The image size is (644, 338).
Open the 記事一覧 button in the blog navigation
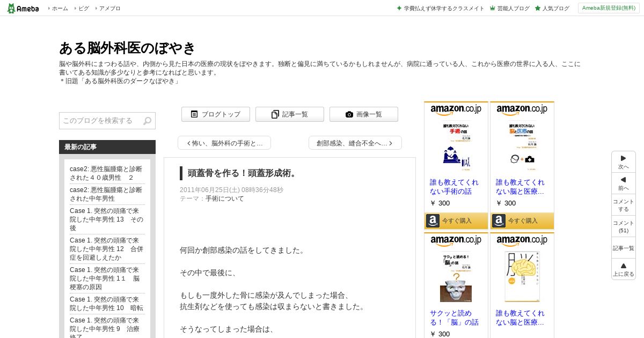pos(289,114)
